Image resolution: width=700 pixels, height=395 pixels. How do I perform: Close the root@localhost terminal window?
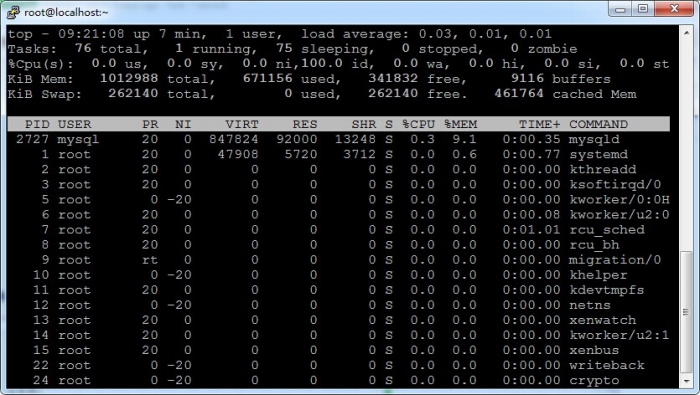674,9
